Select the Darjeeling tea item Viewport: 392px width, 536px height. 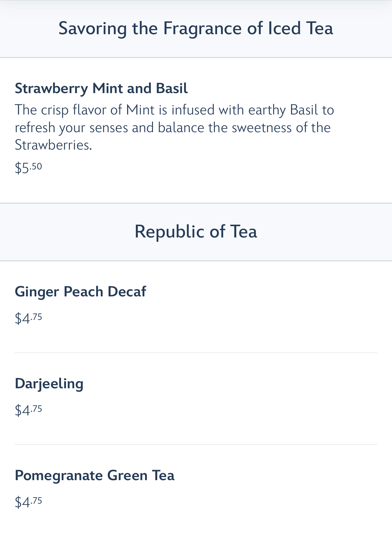point(49,383)
